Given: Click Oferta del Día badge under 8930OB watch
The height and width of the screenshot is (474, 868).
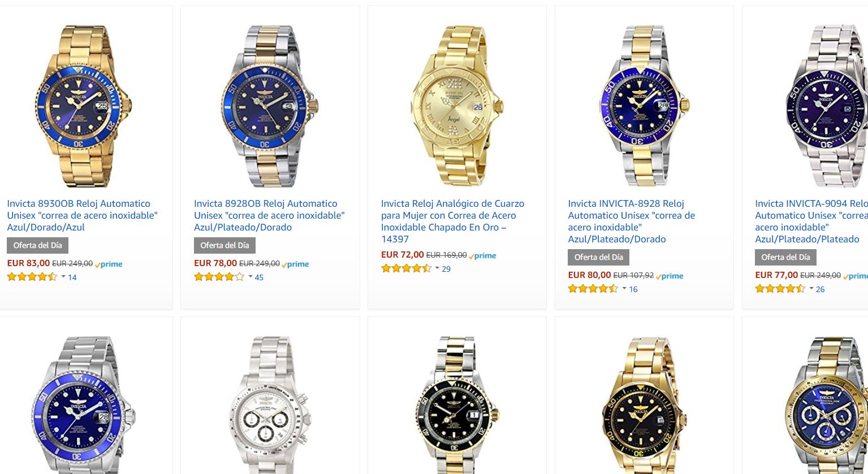Looking at the screenshot, I should tap(38, 245).
